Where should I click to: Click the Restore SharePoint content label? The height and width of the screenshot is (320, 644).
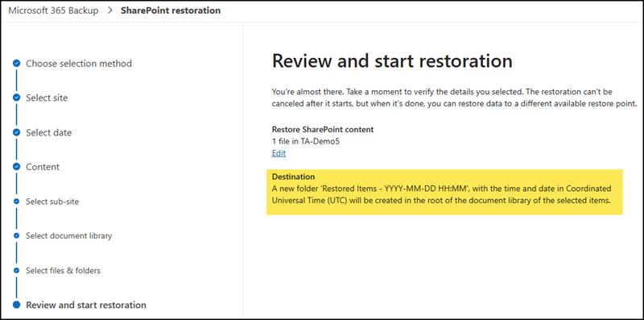[323, 130]
